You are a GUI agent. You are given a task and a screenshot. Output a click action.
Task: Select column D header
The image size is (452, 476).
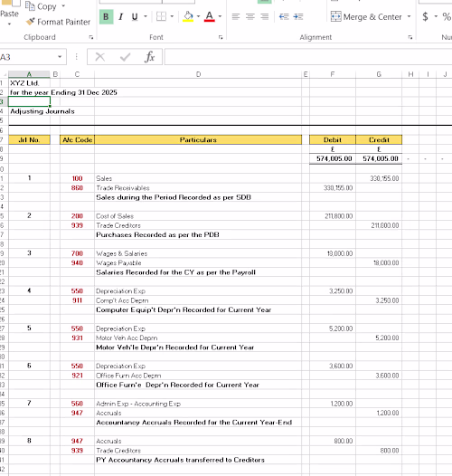pos(198,74)
